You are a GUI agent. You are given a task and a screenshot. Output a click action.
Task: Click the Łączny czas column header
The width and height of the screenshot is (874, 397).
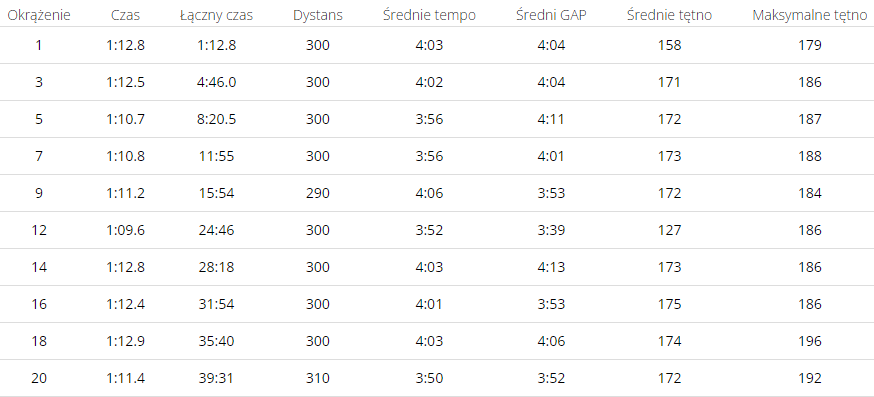pos(216,16)
